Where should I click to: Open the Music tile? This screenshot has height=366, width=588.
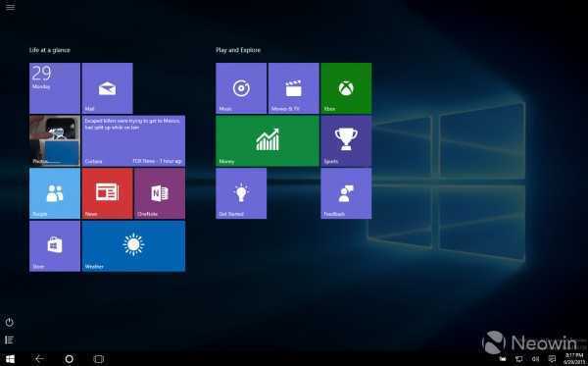coord(241,88)
